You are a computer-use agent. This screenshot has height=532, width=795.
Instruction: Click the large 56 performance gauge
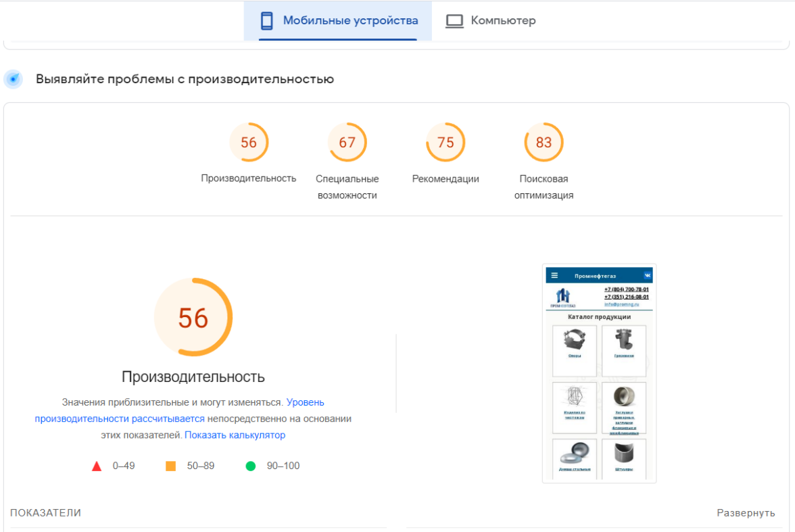[x=193, y=318]
